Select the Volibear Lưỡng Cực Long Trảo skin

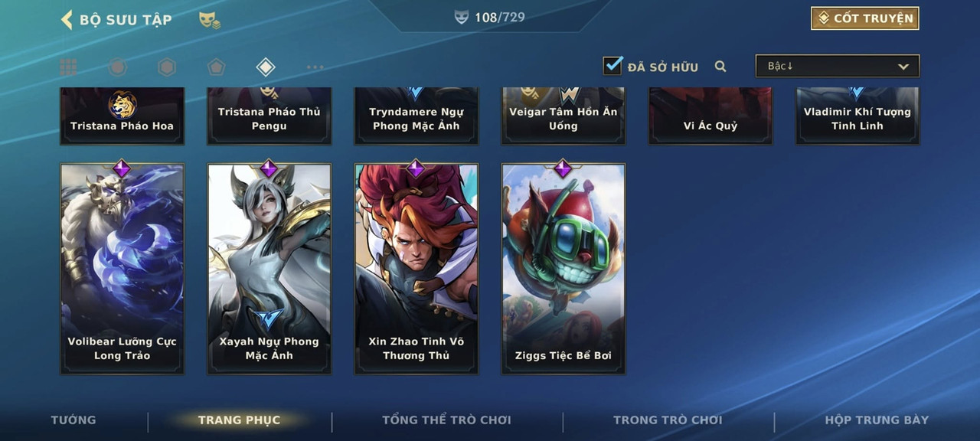[122, 269]
